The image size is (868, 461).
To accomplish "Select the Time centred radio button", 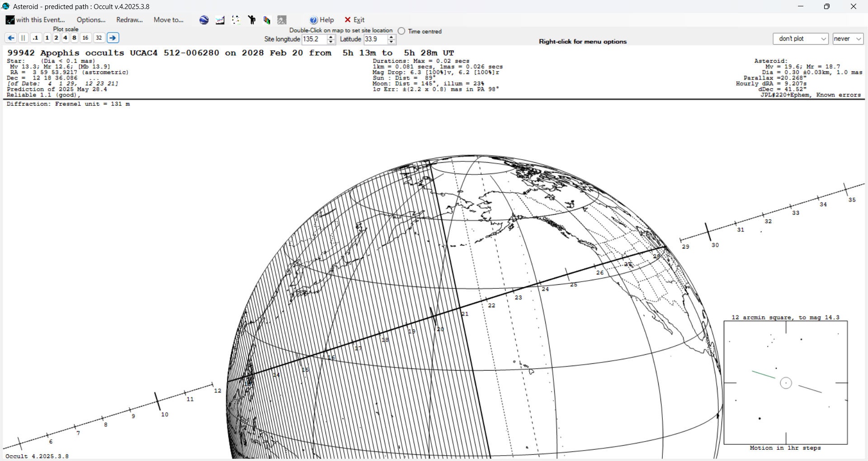I will coord(401,31).
